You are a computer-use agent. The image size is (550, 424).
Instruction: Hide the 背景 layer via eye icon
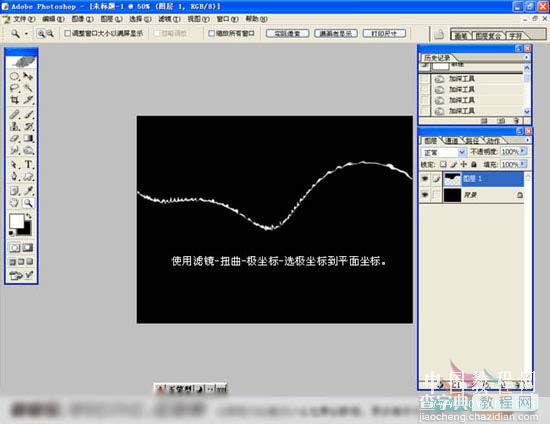point(425,195)
